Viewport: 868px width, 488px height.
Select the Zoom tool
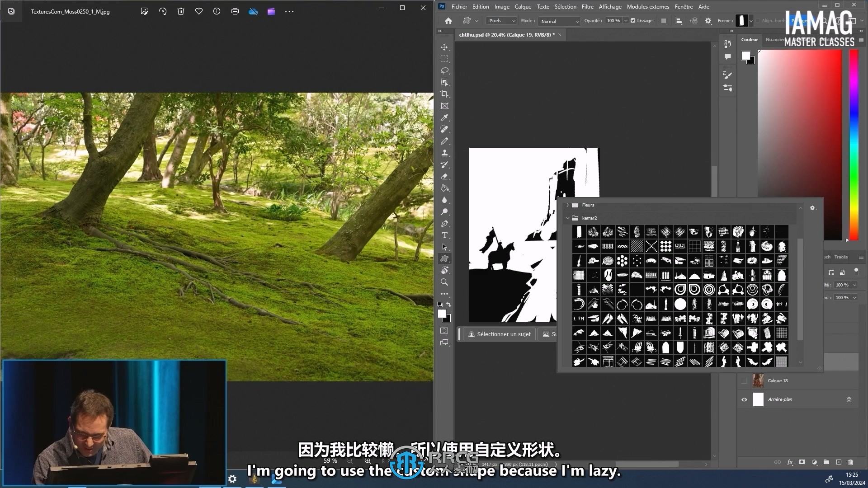point(444,282)
